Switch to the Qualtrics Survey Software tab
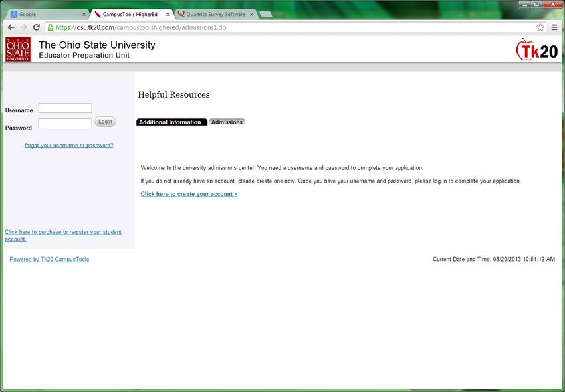This screenshot has height=392, width=565. pyautogui.click(x=215, y=15)
